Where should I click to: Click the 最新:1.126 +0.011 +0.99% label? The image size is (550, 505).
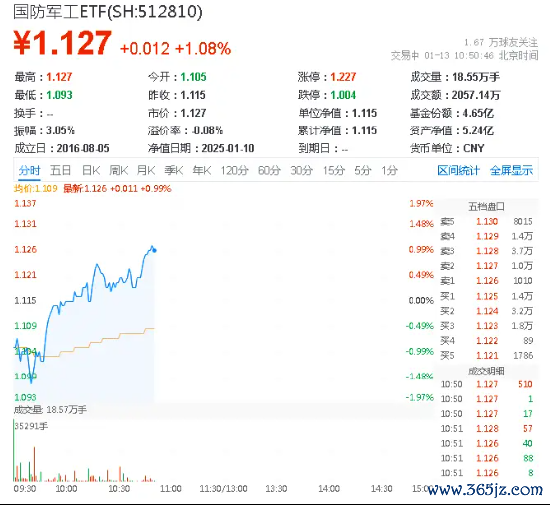(117, 189)
